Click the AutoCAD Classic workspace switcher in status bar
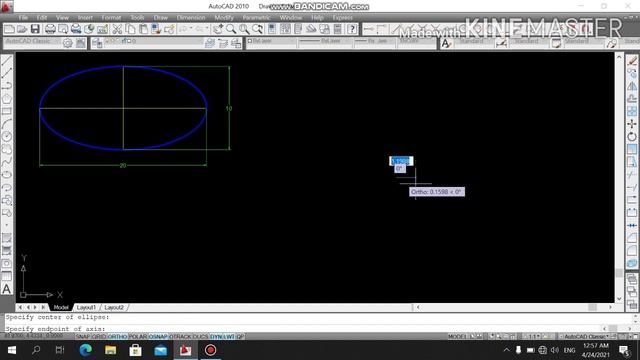The width and height of the screenshot is (640, 360). point(587,337)
